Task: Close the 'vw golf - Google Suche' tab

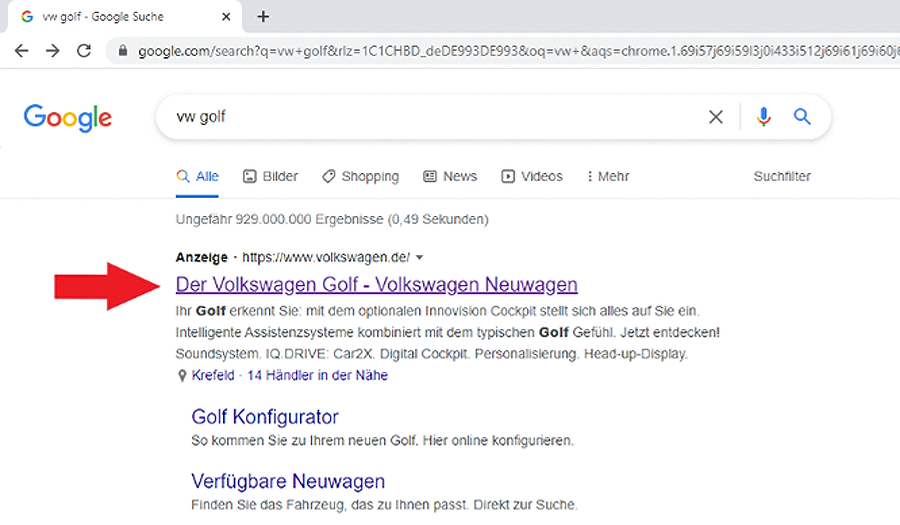Action: pos(226,17)
